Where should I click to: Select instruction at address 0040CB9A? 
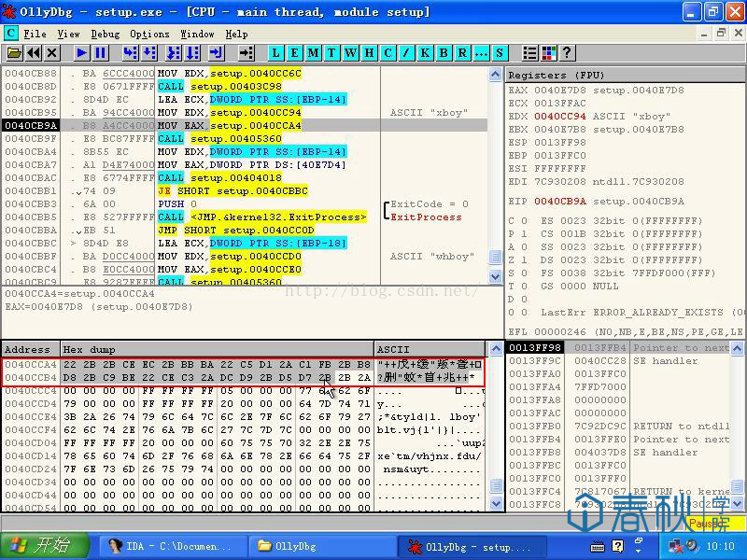246,126
